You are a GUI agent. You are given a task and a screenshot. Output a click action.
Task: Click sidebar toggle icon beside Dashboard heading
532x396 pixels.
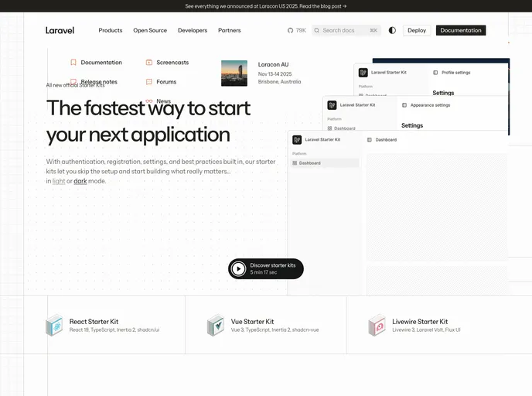[x=370, y=139]
